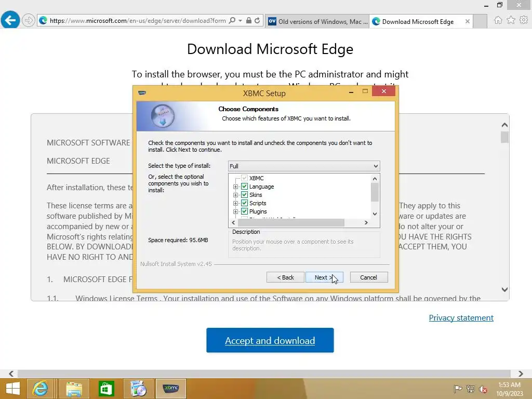Select the Skins label in component tree
532x399 pixels.
256,195
